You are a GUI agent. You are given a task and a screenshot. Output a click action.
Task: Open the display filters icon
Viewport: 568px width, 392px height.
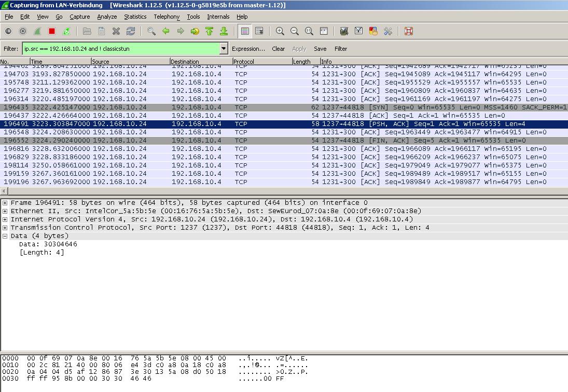[x=358, y=31]
